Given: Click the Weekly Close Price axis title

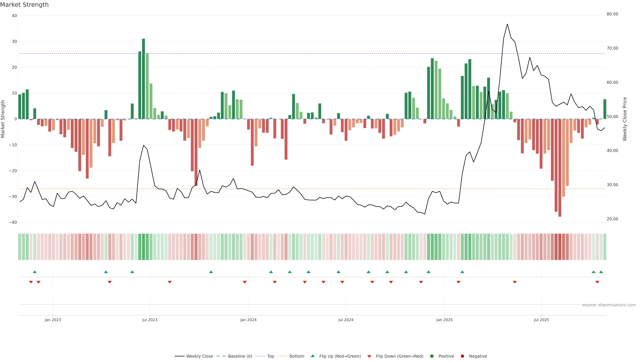Looking at the screenshot, I should click(625, 119).
